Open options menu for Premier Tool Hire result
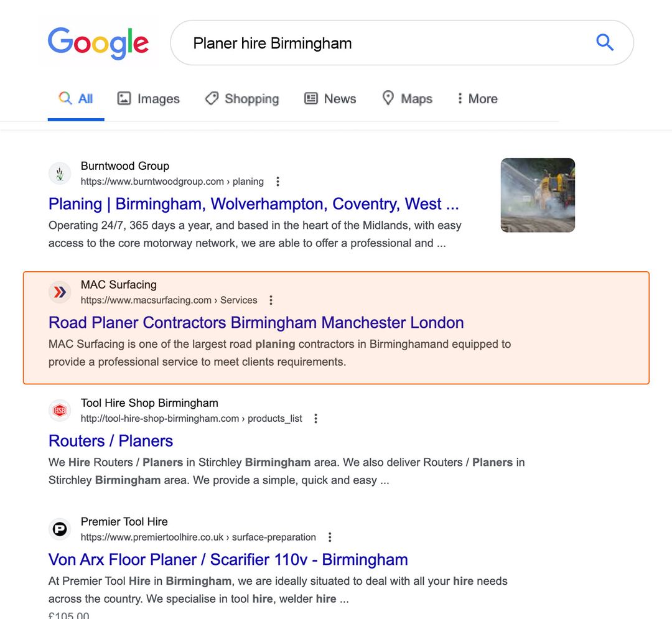The image size is (672, 619). pyautogui.click(x=329, y=536)
